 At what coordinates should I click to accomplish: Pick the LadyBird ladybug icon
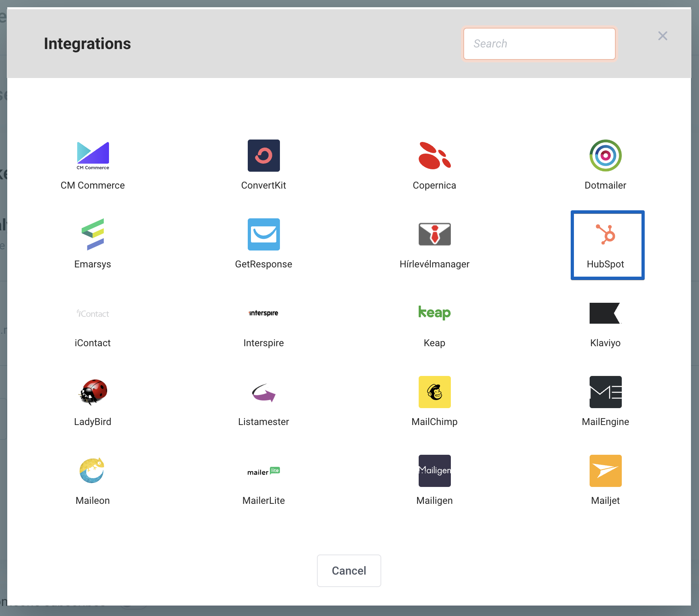(93, 392)
